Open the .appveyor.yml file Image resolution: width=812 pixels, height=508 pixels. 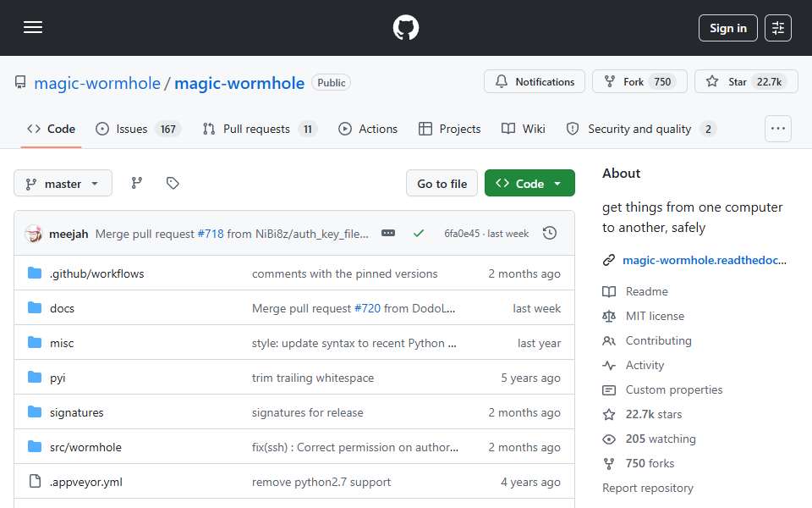(x=86, y=482)
